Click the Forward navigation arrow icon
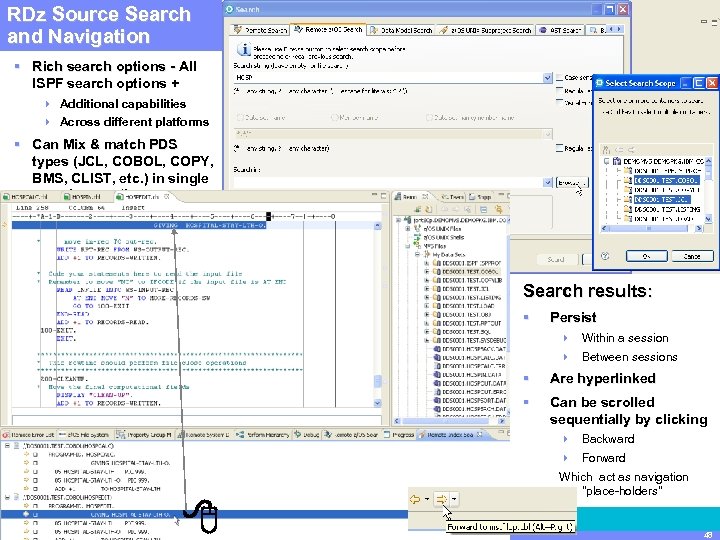Image resolution: width=720 pixels, height=540 pixels. tap(441, 499)
